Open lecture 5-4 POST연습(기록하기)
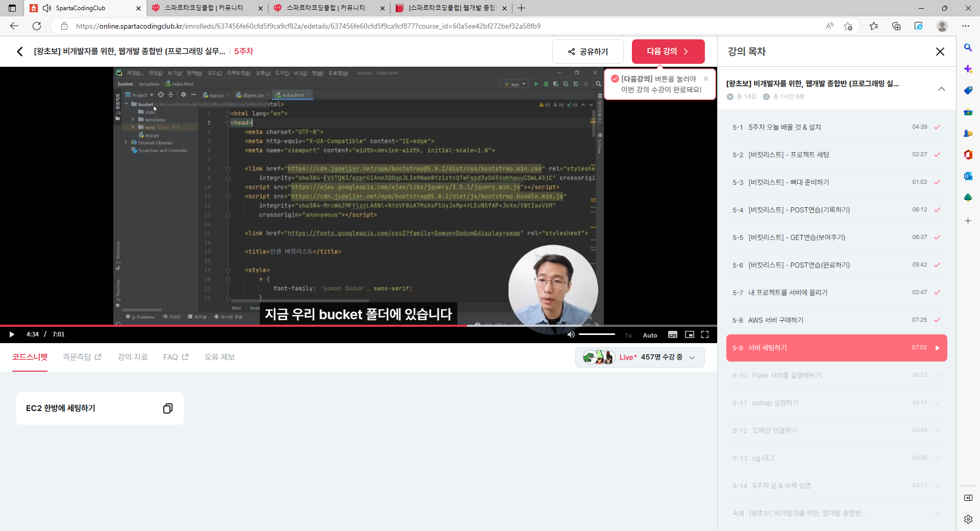Screen dimensions: 980x531 [x=837, y=210]
